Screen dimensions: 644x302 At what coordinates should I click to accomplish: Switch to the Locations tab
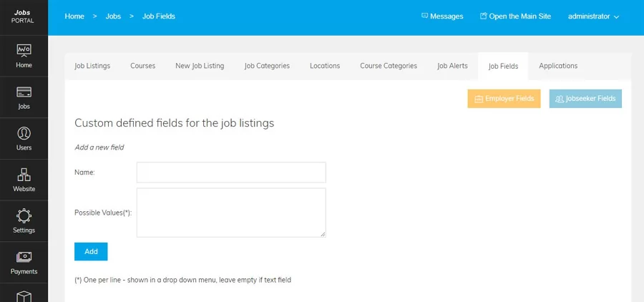coord(325,66)
